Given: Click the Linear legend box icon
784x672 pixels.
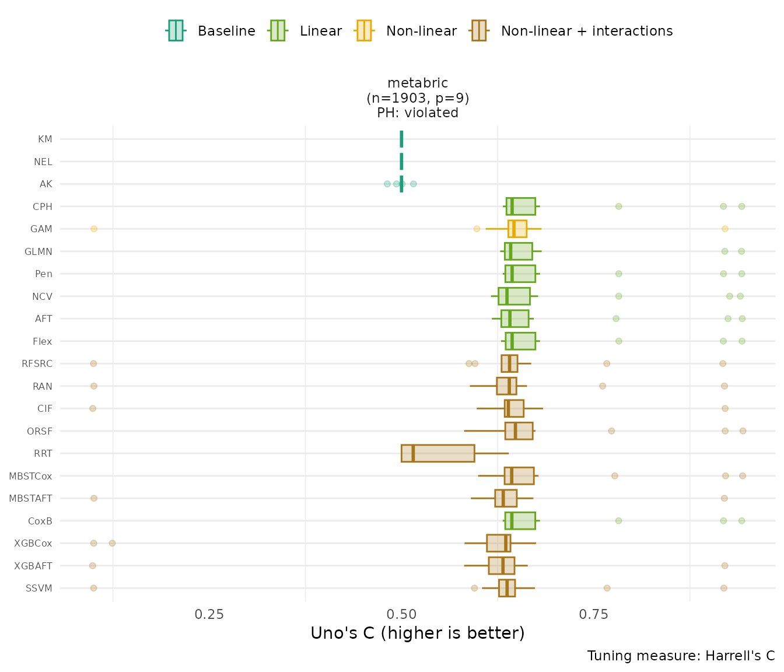Looking at the screenshot, I should (277, 30).
